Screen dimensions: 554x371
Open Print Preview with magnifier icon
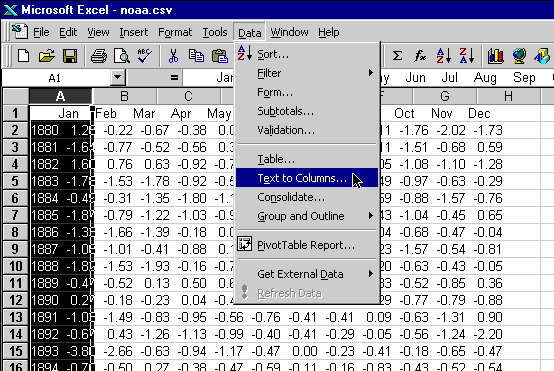click(122, 56)
